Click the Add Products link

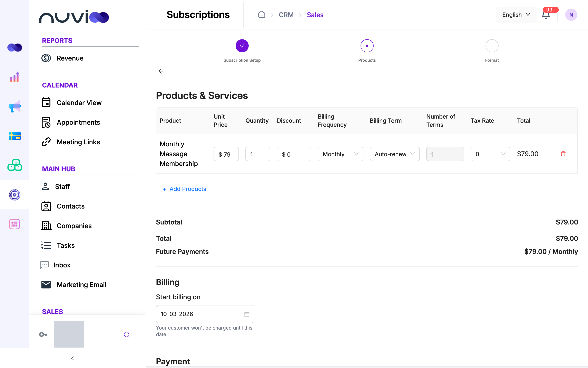pyautogui.click(x=184, y=189)
